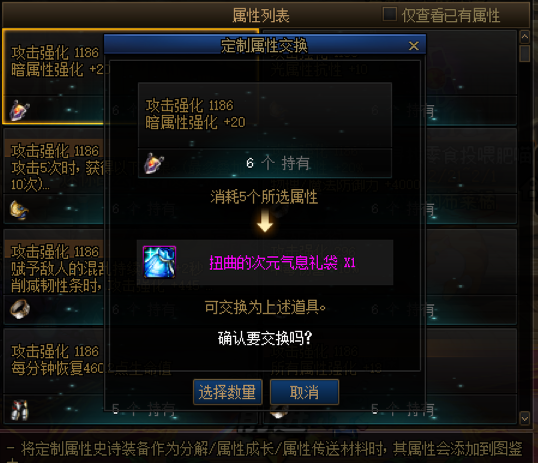Click the 扭曲的次元气息礼袋 X1 item name

282,263
